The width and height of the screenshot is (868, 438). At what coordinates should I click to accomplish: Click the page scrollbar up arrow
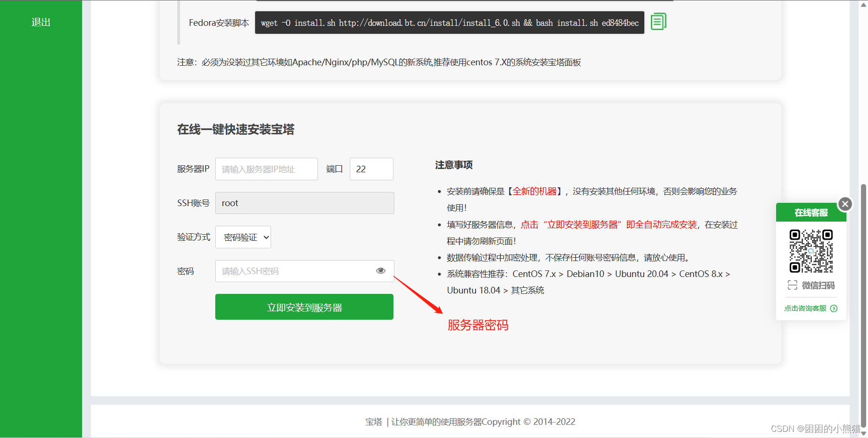click(x=863, y=5)
